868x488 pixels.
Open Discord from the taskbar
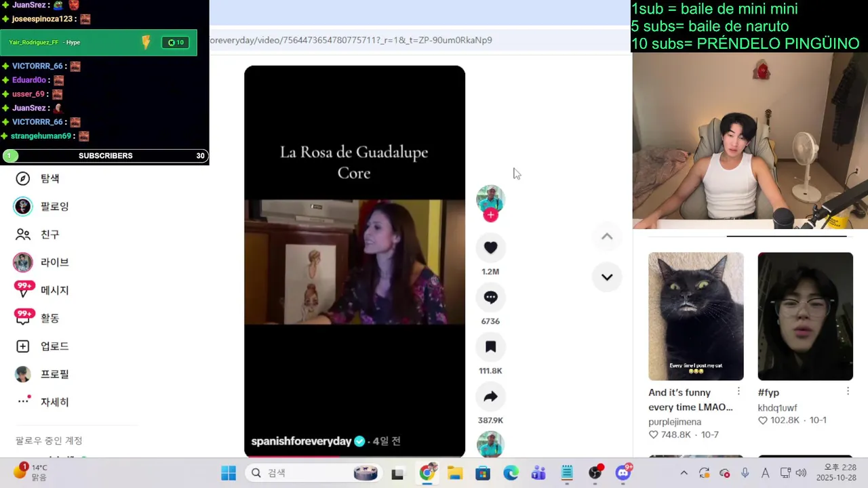point(623,473)
